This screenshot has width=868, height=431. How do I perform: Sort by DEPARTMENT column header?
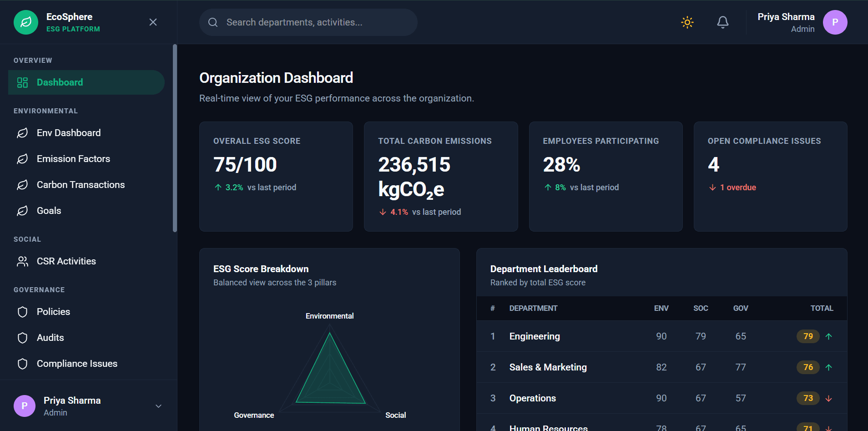click(x=533, y=308)
